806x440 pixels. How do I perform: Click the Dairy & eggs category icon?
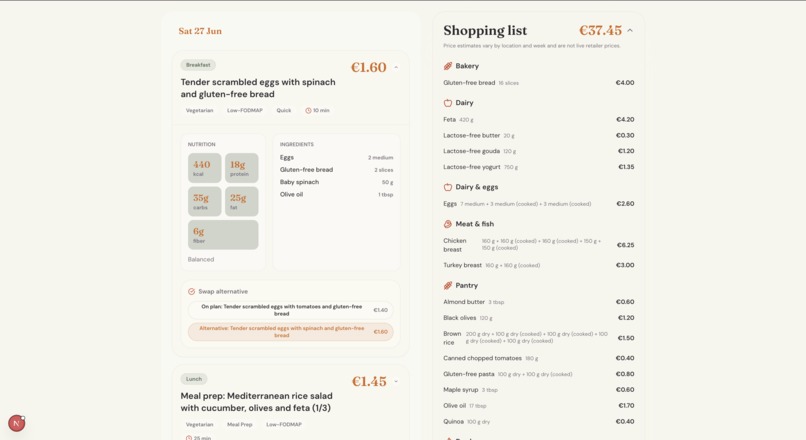[x=448, y=187]
